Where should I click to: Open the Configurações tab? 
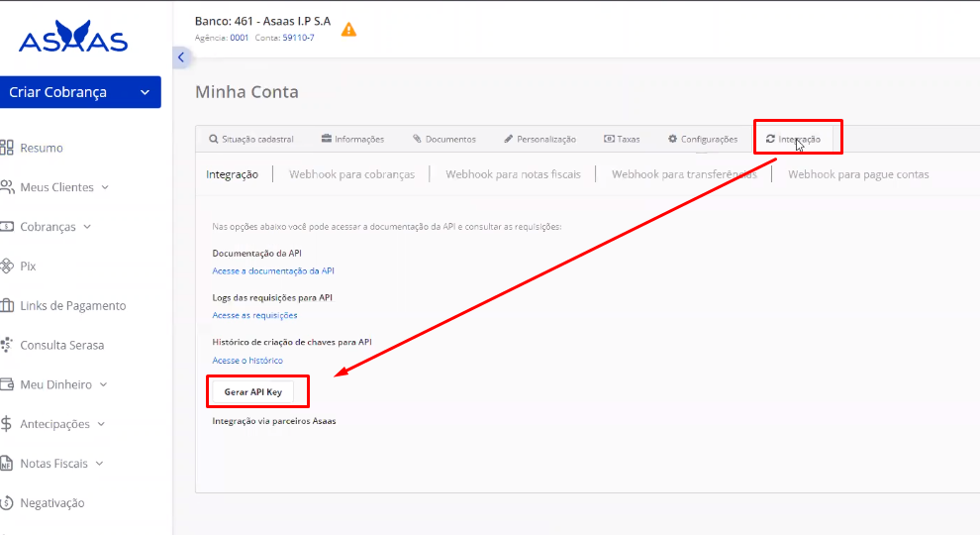coord(703,139)
